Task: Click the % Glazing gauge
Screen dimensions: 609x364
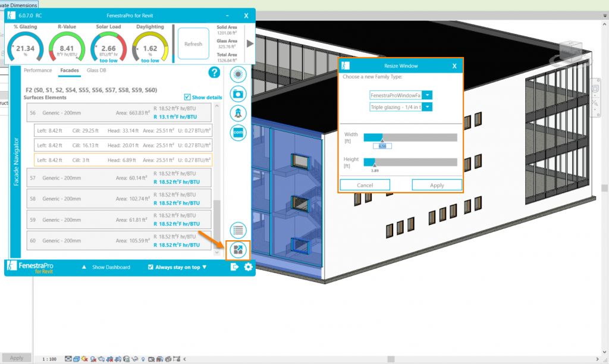Action: 25,45
